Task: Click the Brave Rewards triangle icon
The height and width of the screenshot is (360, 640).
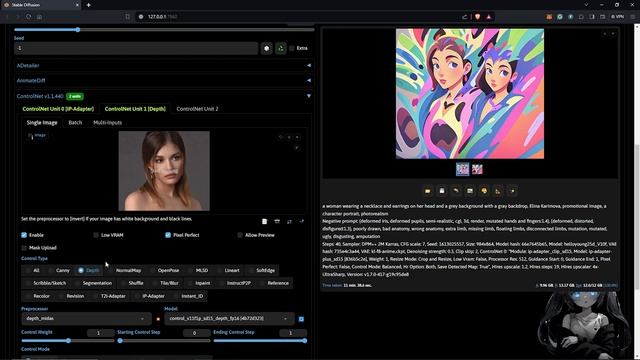Action: tap(489, 17)
